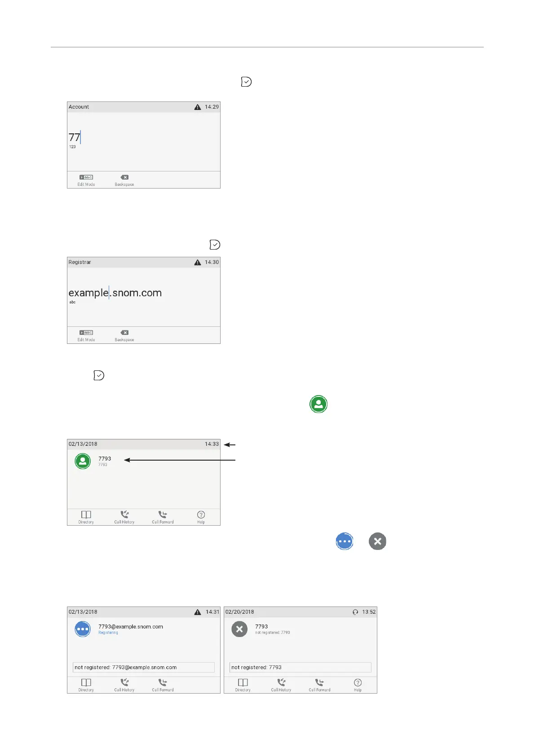The height and width of the screenshot is (756, 535).
Task: Click blue registering icon for 7793@example.snom.com
Action: pos(83,629)
